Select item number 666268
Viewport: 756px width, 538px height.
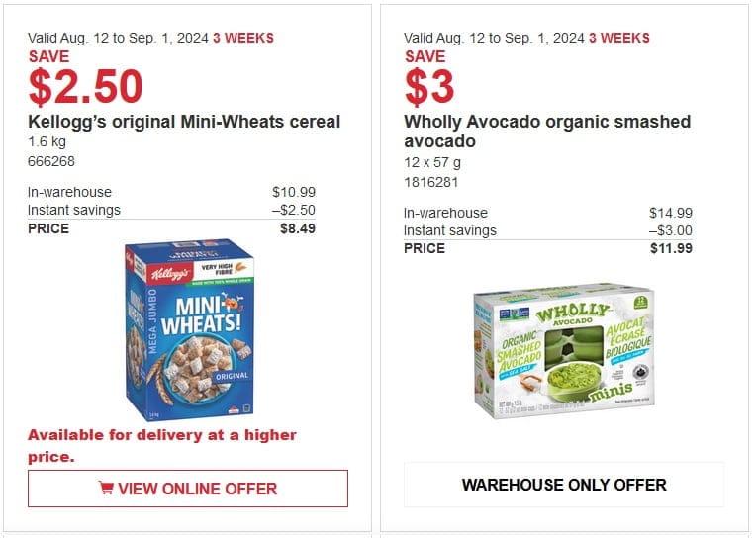click(51, 161)
